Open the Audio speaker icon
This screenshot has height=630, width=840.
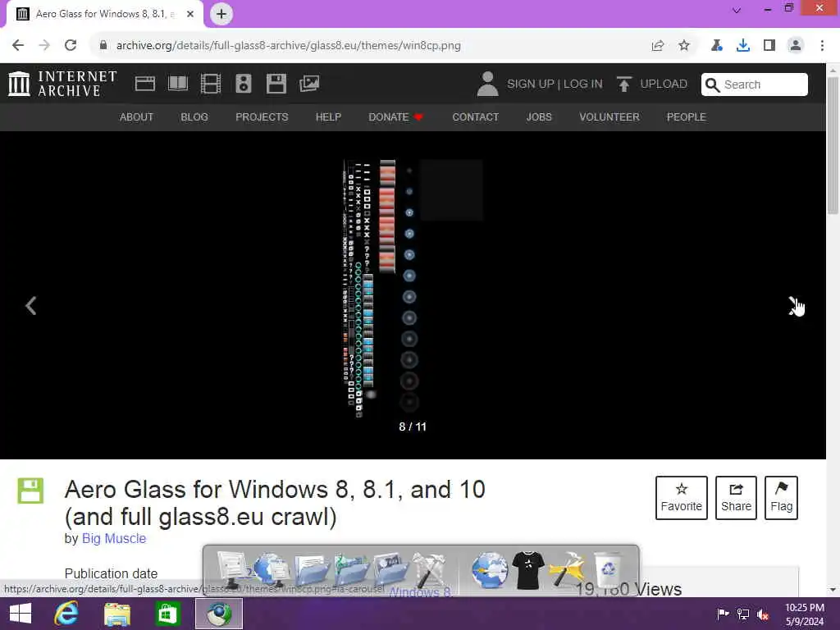tap(243, 84)
